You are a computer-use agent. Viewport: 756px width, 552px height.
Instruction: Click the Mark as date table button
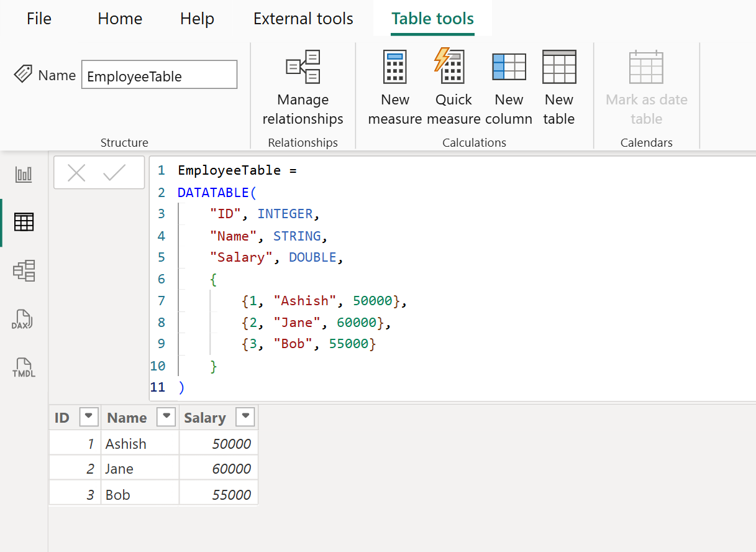(x=646, y=87)
